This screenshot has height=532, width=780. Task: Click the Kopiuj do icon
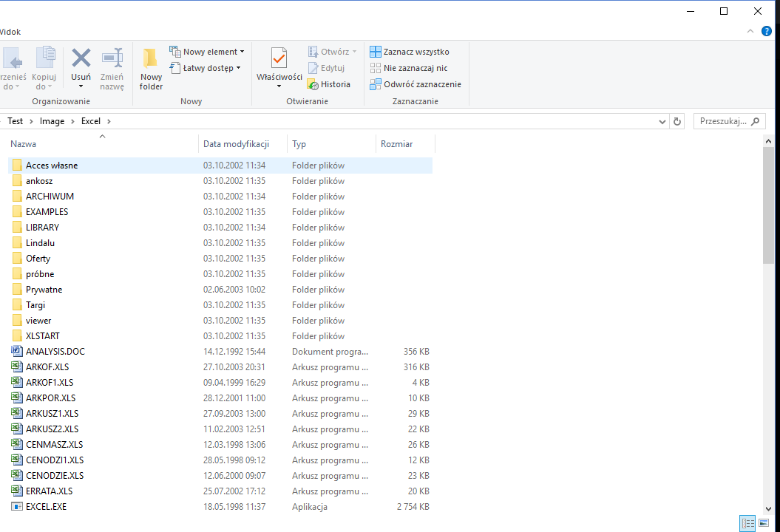click(x=45, y=58)
